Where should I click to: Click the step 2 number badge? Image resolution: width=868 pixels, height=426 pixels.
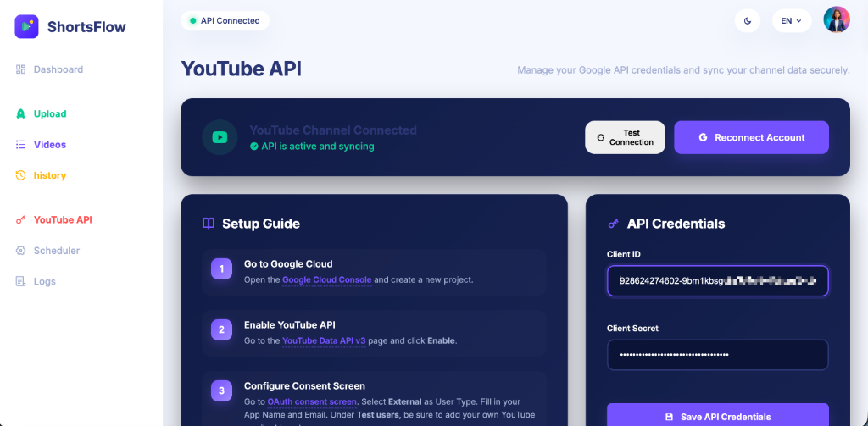(221, 329)
